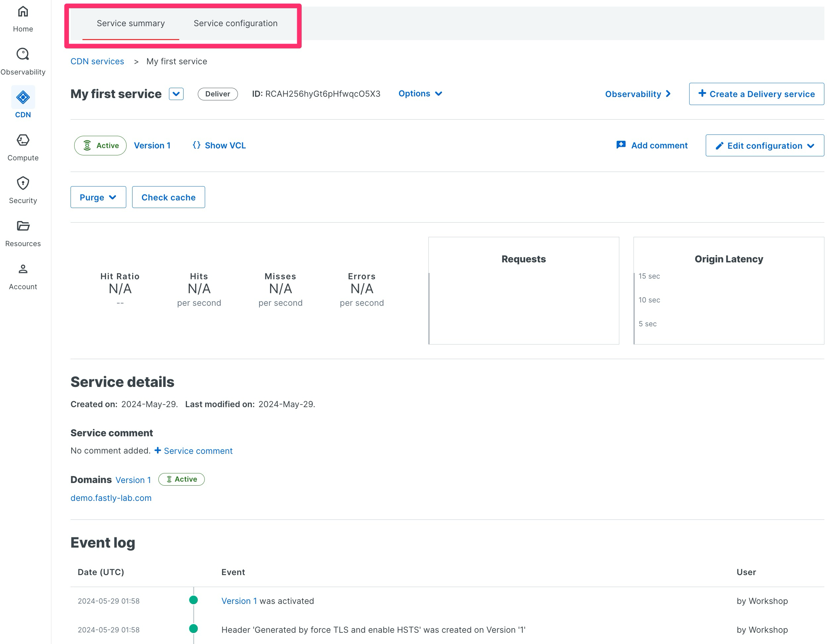Open the demo.fastly-lab.com domain link
The image size is (835, 644).
pyautogui.click(x=111, y=498)
